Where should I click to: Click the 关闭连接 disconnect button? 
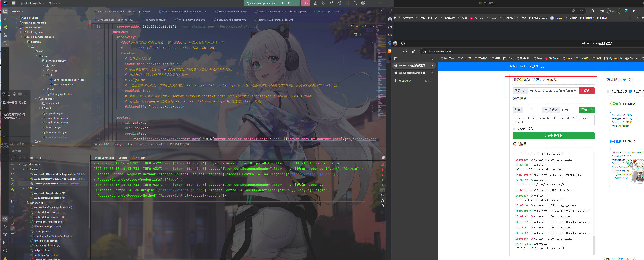pyautogui.click(x=587, y=91)
